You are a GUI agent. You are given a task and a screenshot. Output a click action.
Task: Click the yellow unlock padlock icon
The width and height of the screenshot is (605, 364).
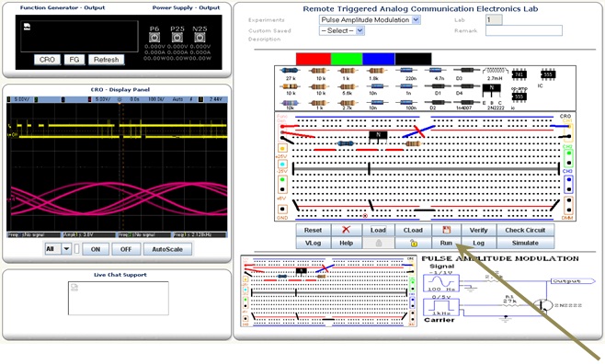click(413, 243)
